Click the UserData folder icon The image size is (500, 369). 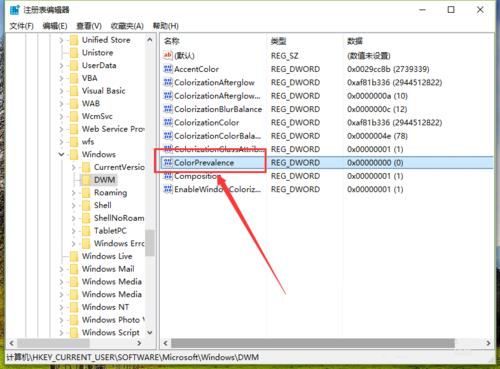click(x=74, y=65)
